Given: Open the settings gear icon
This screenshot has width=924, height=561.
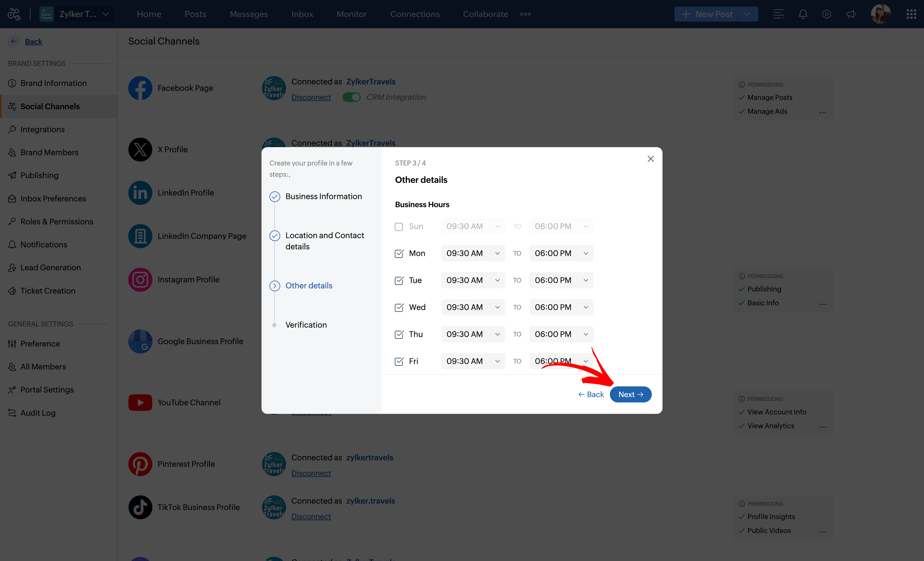Looking at the screenshot, I should (x=826, y=14).
